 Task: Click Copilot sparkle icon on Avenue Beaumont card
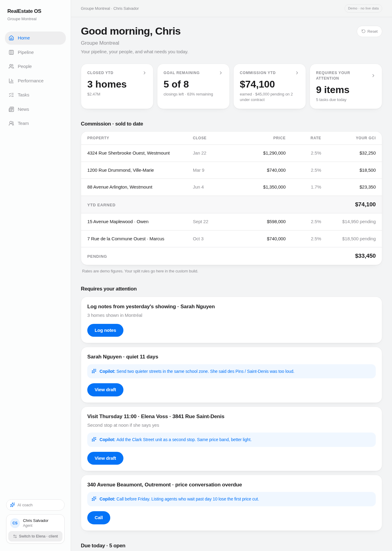pyautogui.click(x=94, y=499)
